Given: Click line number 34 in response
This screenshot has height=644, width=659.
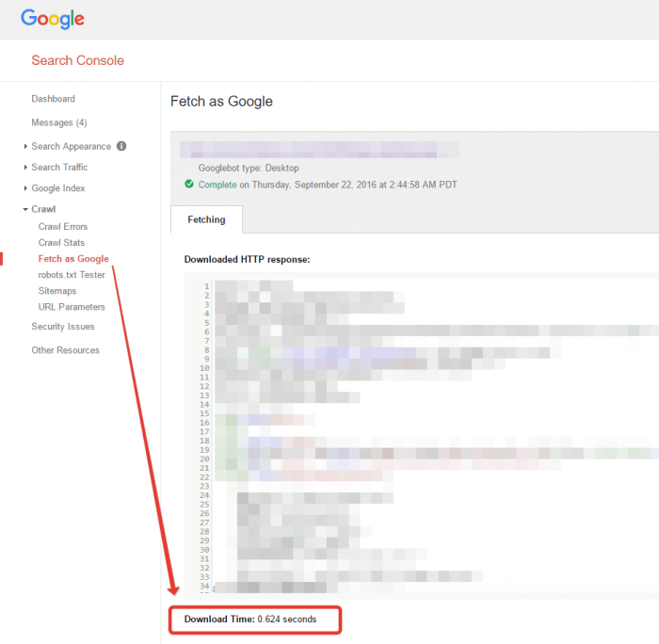Looking at the screenshot, I should click(x=204, y=586).
